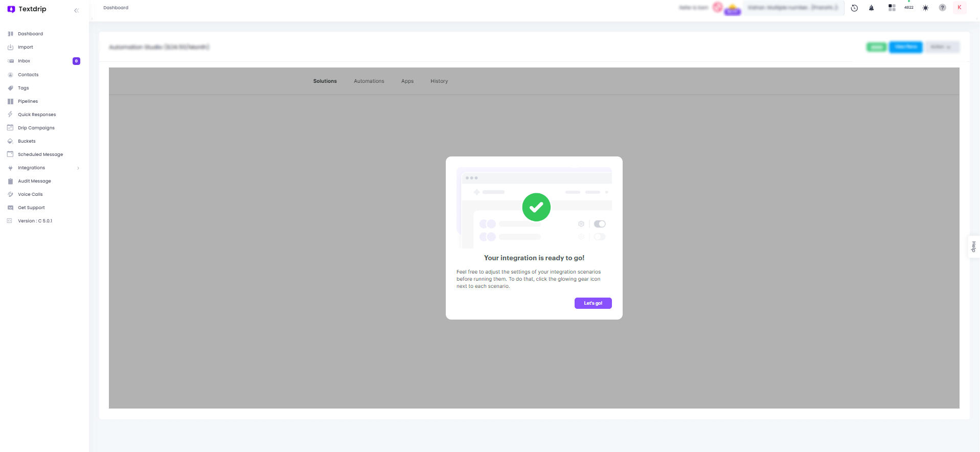The width and height of the screenshot is (980, 452).
Task: Open the History tab
Action: pyautogui.click(x=439, y=81)
